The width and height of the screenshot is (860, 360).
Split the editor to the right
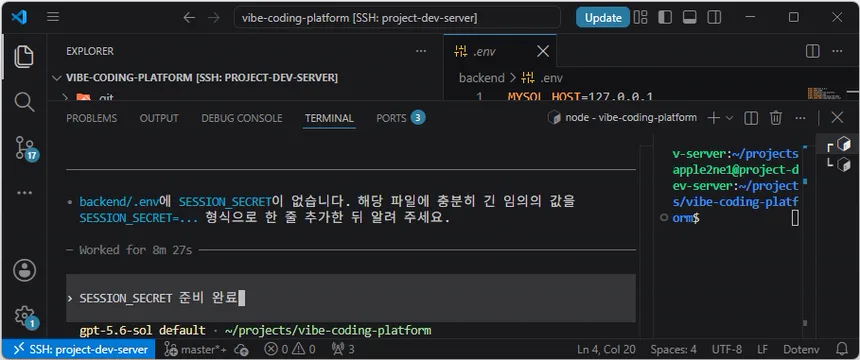click(x=812, y=51)
